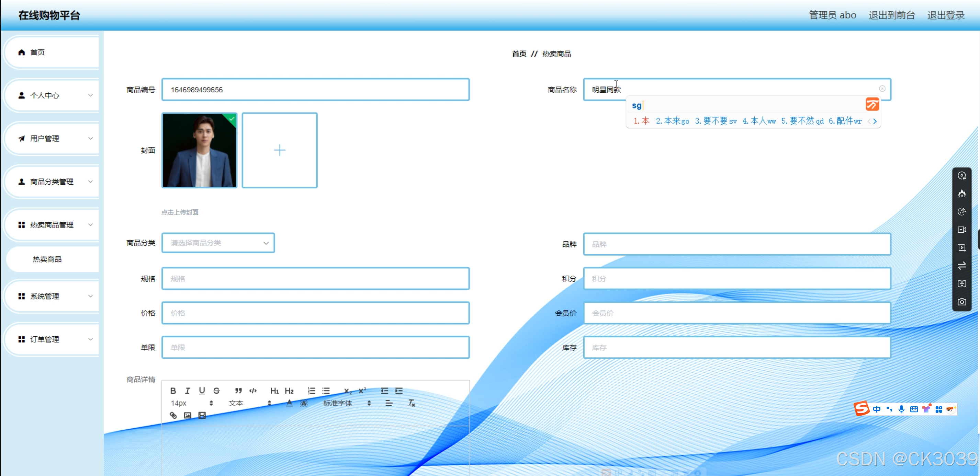Open the text color picker
Screen dimensions: 980x476
290,403
